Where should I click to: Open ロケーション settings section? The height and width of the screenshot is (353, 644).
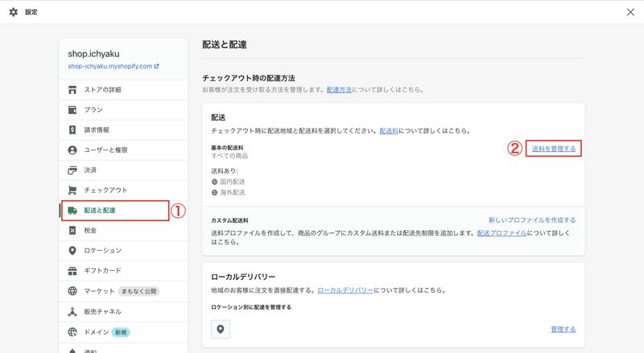coord(124,251)
